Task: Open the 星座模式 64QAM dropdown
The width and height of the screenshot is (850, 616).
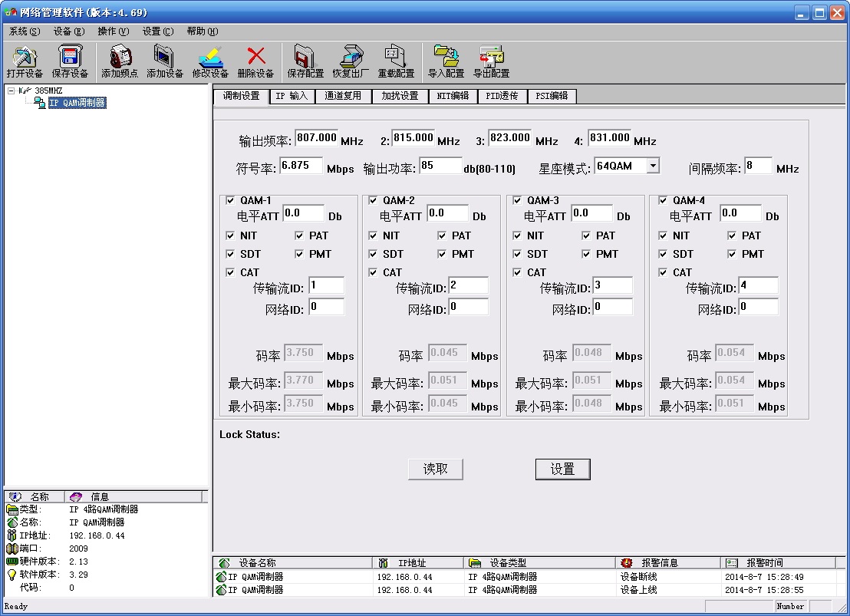Action: point(652,166)
